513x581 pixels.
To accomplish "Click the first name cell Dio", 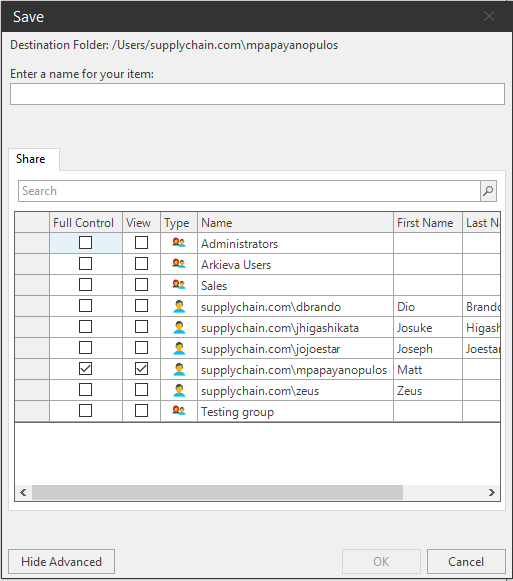I will 428,306.
